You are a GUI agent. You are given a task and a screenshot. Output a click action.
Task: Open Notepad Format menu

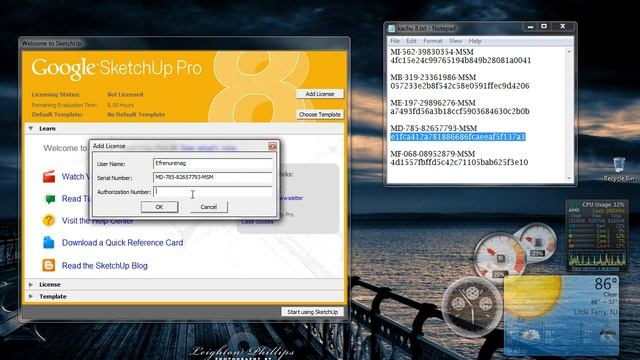[433, 41]
